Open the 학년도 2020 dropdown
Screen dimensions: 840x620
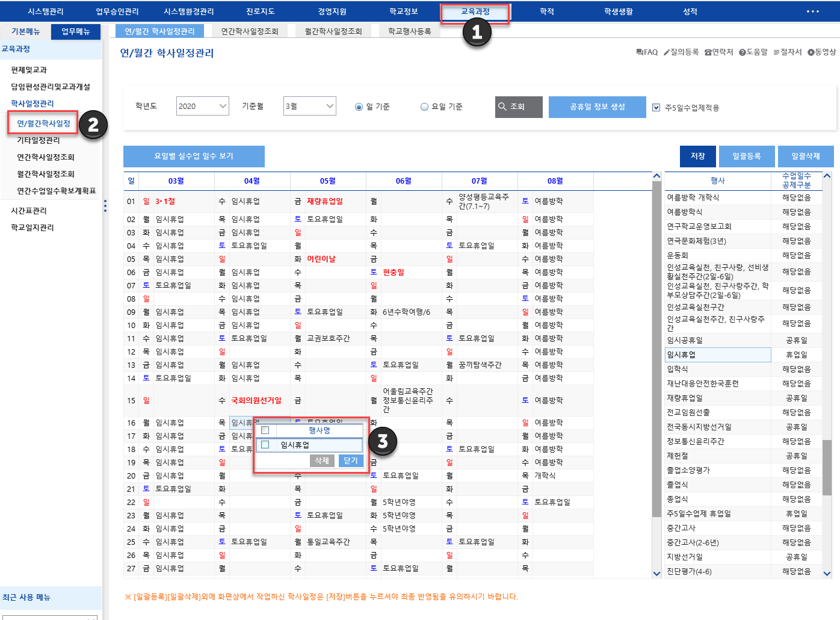coord(203,106)
